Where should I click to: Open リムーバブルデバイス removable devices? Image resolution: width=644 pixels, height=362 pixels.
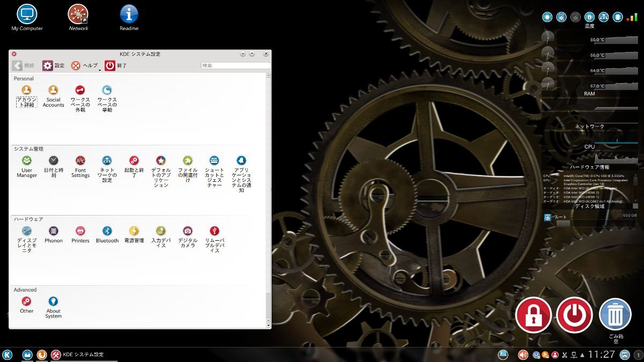214,240
